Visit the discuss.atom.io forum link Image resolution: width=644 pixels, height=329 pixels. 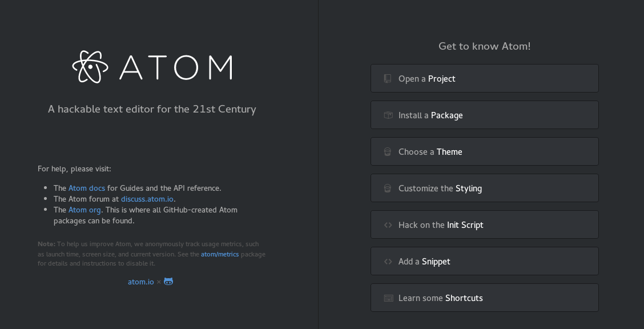(x=147, y=199)
